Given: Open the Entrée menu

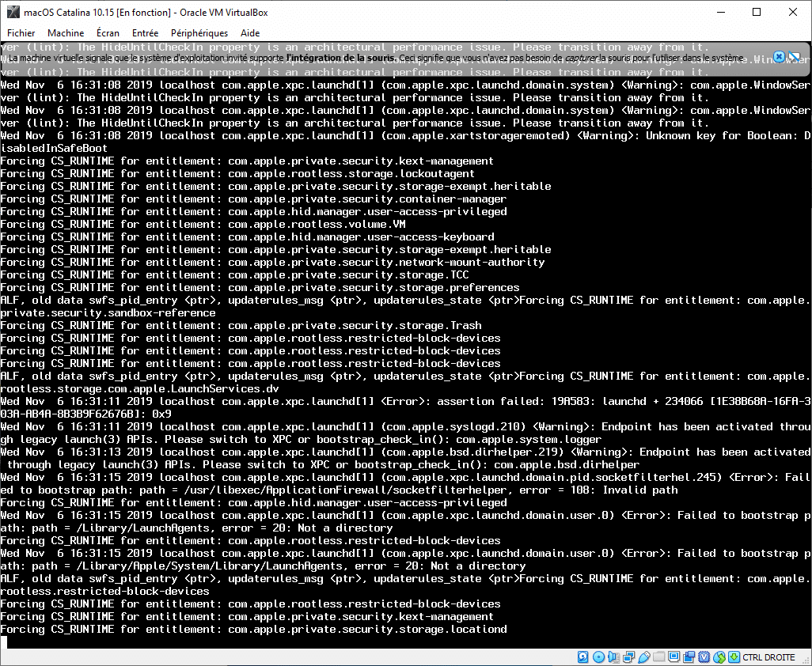Looking at the screenshot, I should [x=145, y=33].
